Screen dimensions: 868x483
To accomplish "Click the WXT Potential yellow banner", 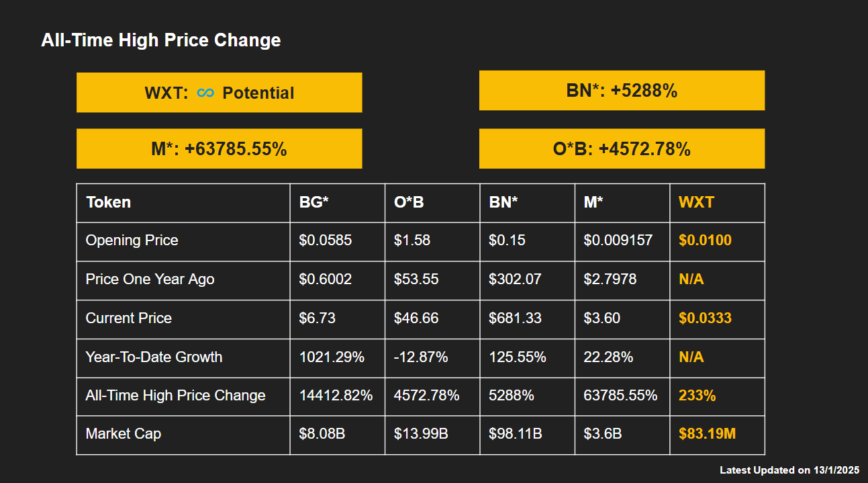I will (219, 93).
